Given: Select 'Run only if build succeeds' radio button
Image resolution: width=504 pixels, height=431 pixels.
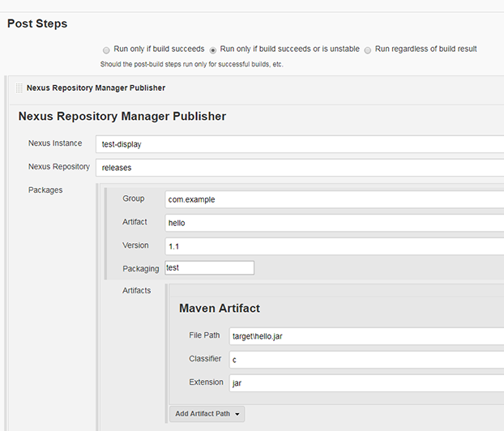Looking at the screenshot, I should click(x=106, y=50).
